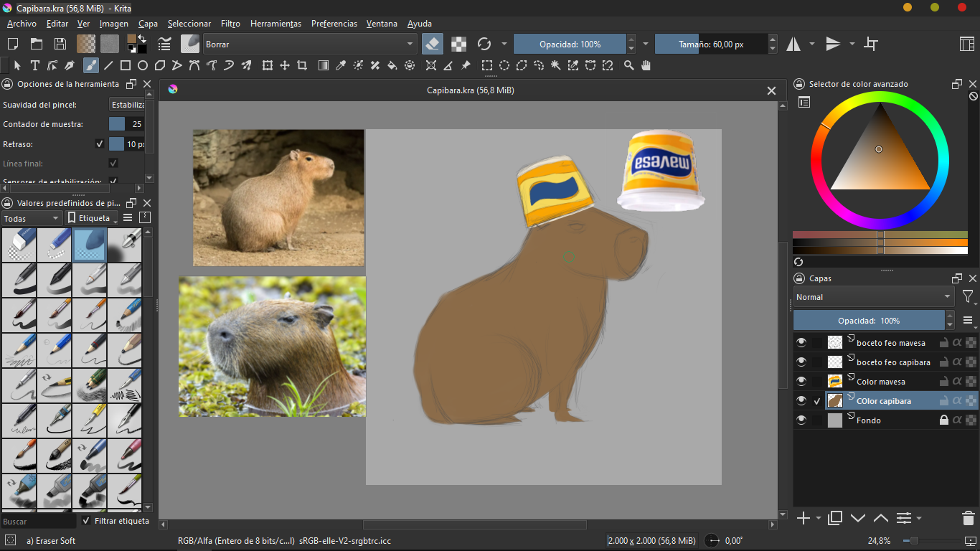Select the gradient tool
The width and height of the screenshot is (980, 551).
tap(324, 65)
